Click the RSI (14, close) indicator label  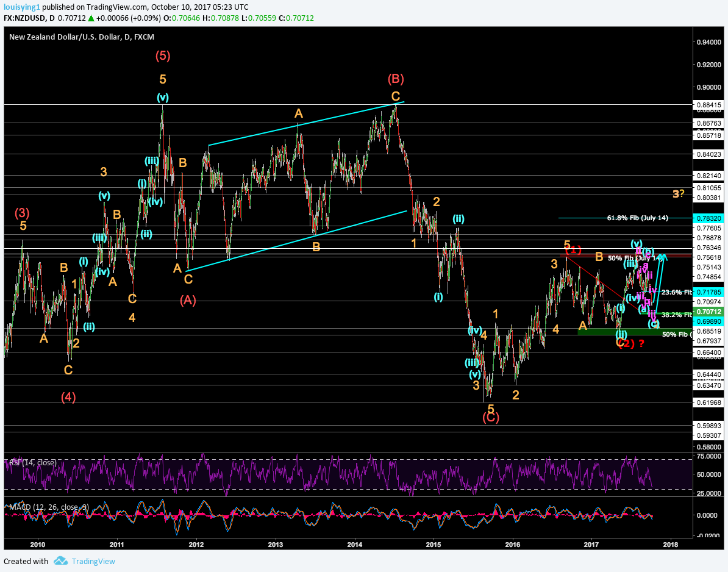pyautogui.click(x=32, y=462)
